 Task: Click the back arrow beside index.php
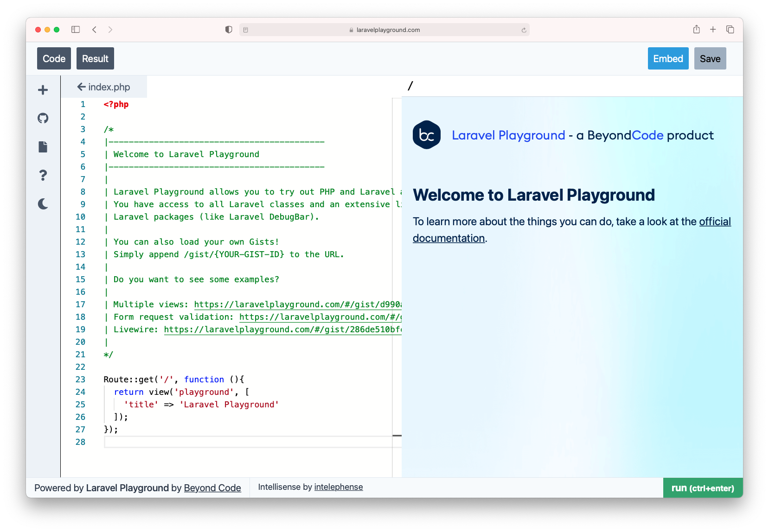click(81, 87)
